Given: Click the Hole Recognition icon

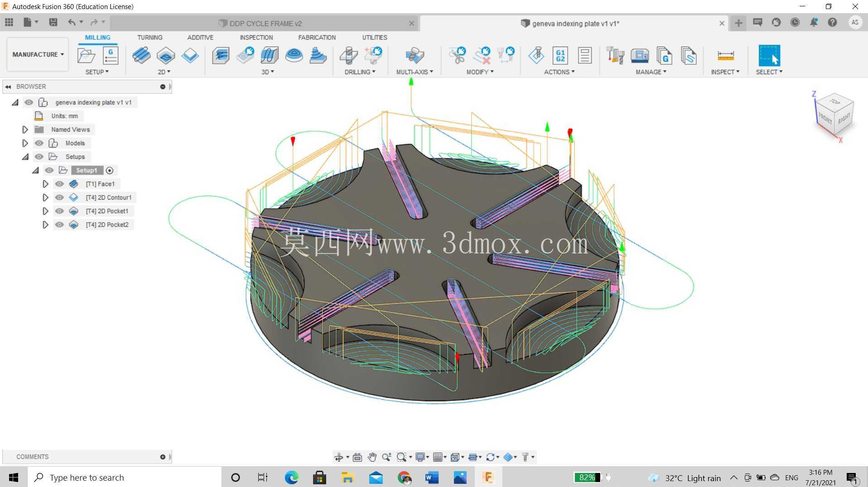Looking at the screenshot, I should (373, 56).
